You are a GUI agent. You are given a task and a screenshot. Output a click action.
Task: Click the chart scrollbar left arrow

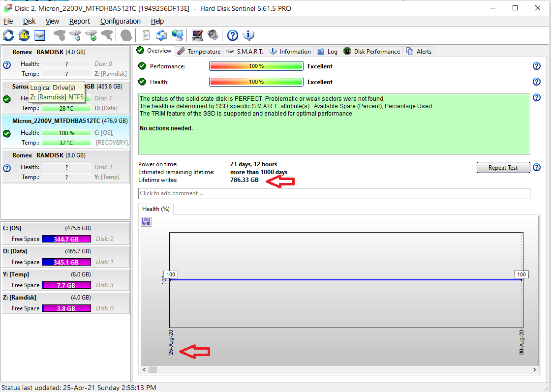tap(144, 369)
